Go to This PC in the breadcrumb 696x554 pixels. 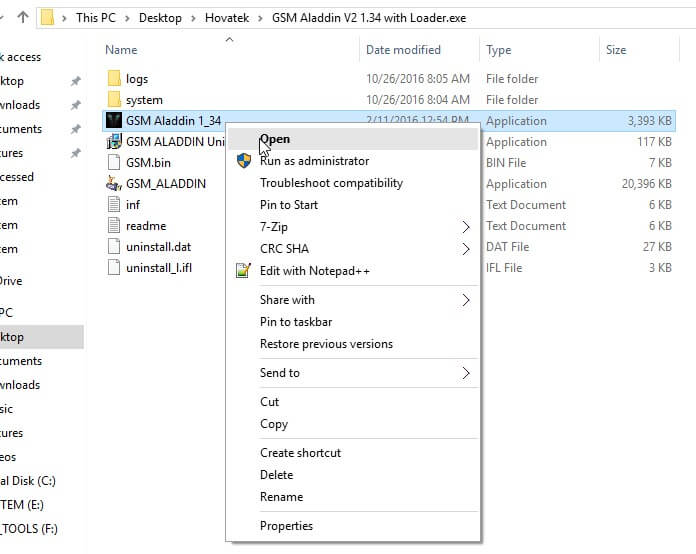95,18
